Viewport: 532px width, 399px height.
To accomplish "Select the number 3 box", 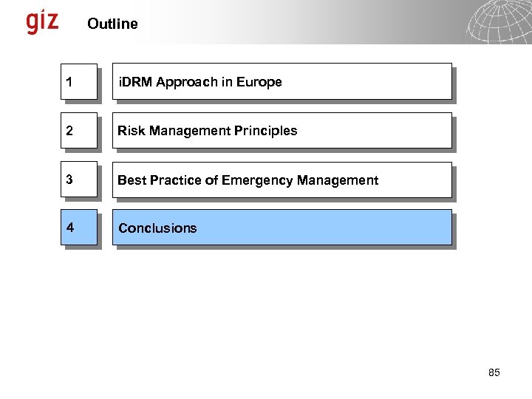I will pyautogui.click(x=78, y=180).
